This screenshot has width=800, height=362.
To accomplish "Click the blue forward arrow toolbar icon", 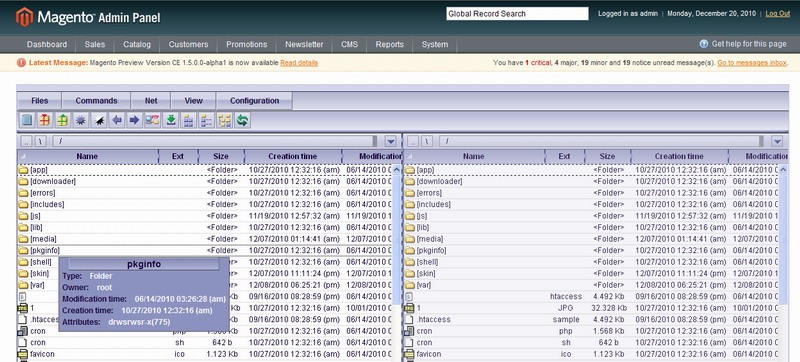I will tap(134, 120).
